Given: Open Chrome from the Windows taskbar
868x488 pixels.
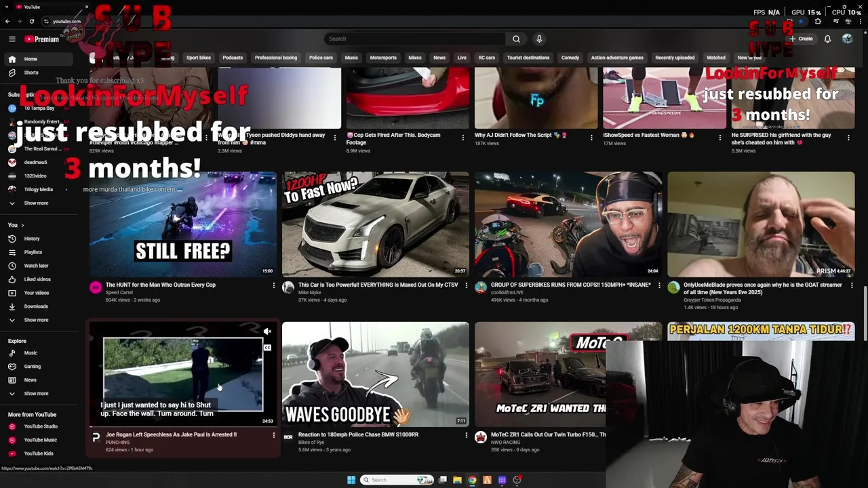Looking at the screenshot, I should (472, 480).
